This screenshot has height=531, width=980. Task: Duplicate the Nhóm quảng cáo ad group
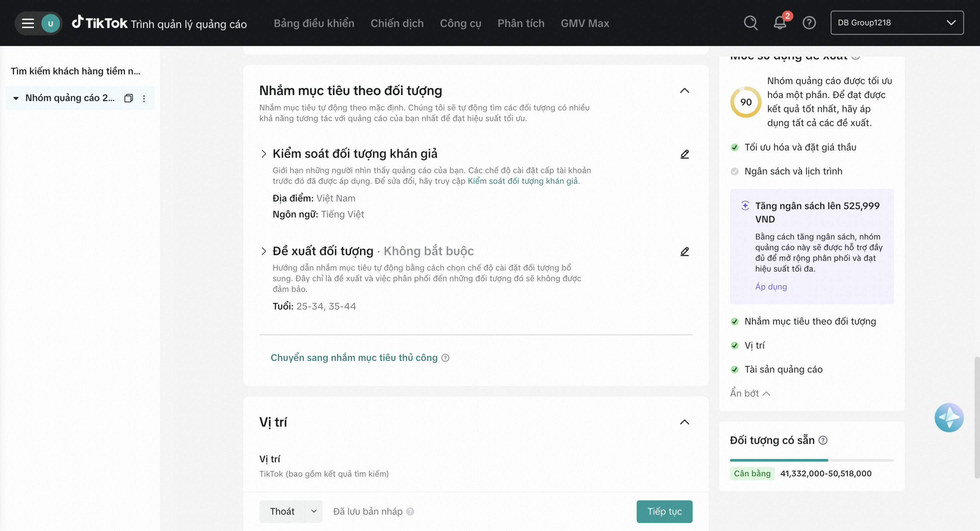129,98
